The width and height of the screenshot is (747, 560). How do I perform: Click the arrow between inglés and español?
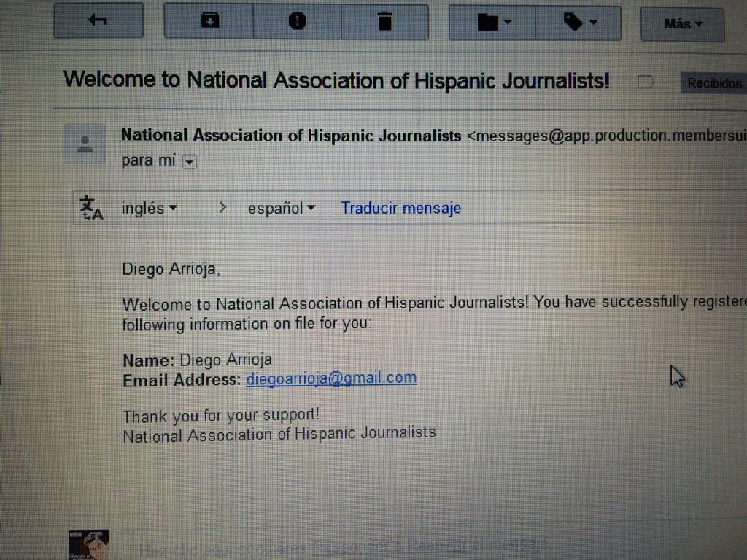(222, 208)
